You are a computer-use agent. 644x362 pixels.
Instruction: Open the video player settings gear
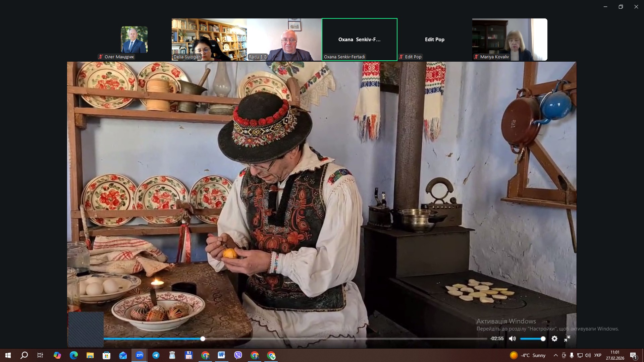(554, 339)
